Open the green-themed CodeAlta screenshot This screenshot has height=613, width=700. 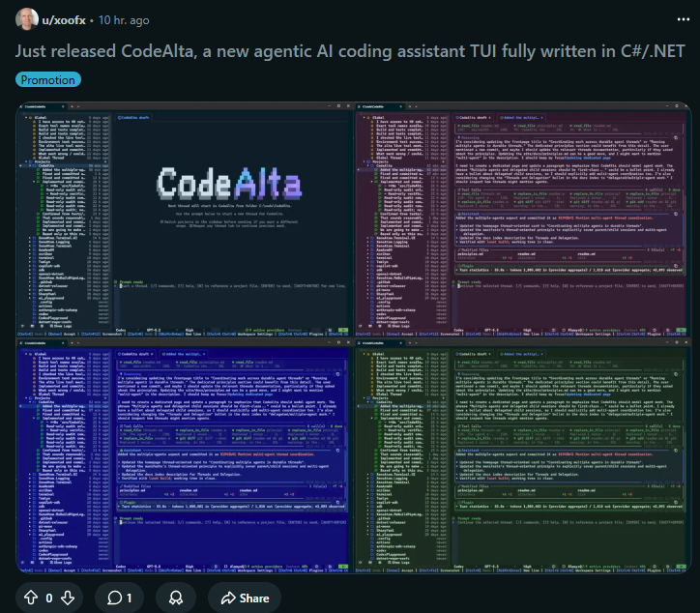click(523, 455)
